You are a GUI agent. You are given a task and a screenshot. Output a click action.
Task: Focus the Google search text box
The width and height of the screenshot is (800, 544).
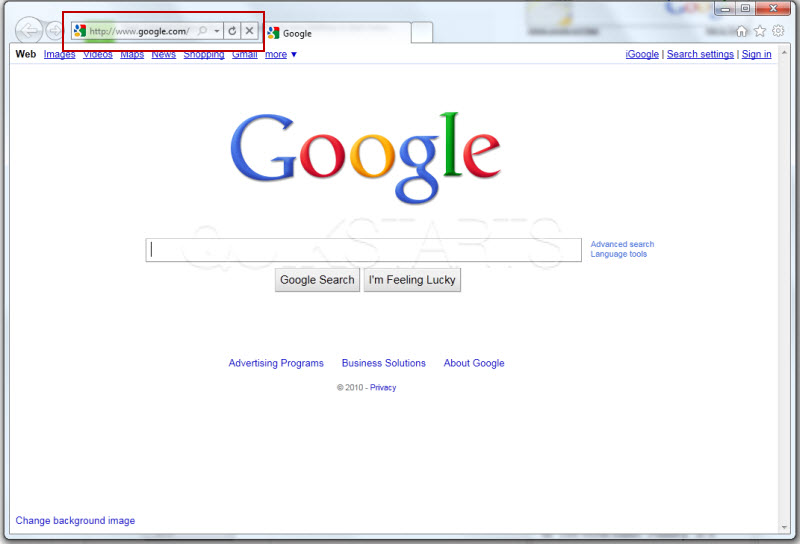click(x=363, y=250)
